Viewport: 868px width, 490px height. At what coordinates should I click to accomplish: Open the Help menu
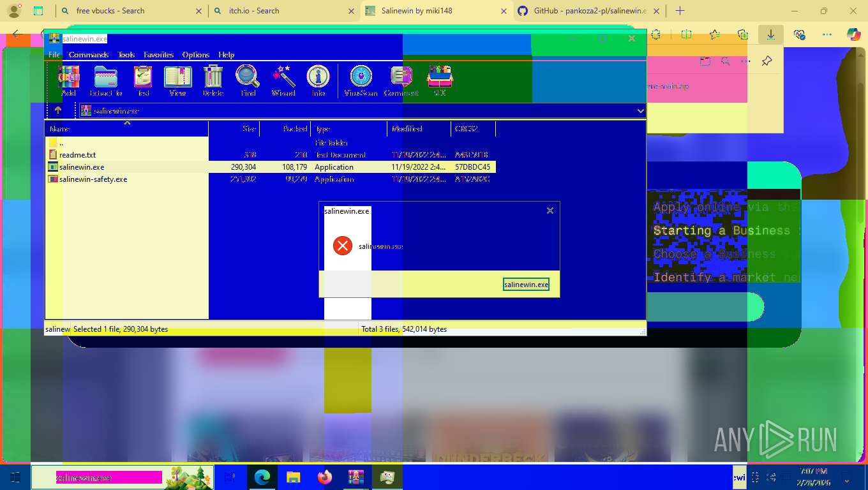point(227,55)
